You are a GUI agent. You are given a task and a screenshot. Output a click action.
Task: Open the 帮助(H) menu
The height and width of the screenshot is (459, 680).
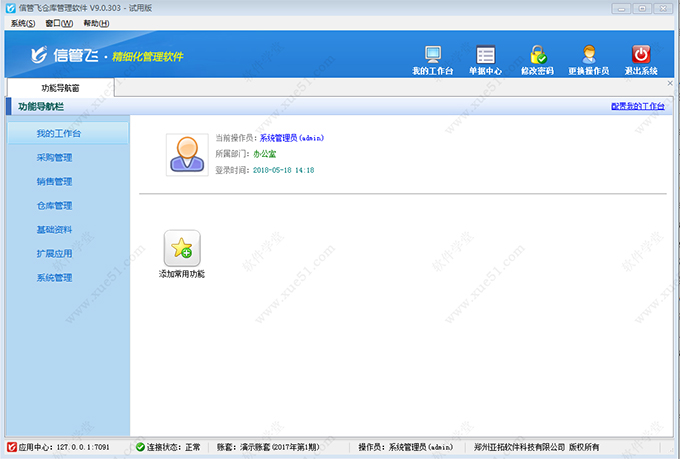coord(96,23)
